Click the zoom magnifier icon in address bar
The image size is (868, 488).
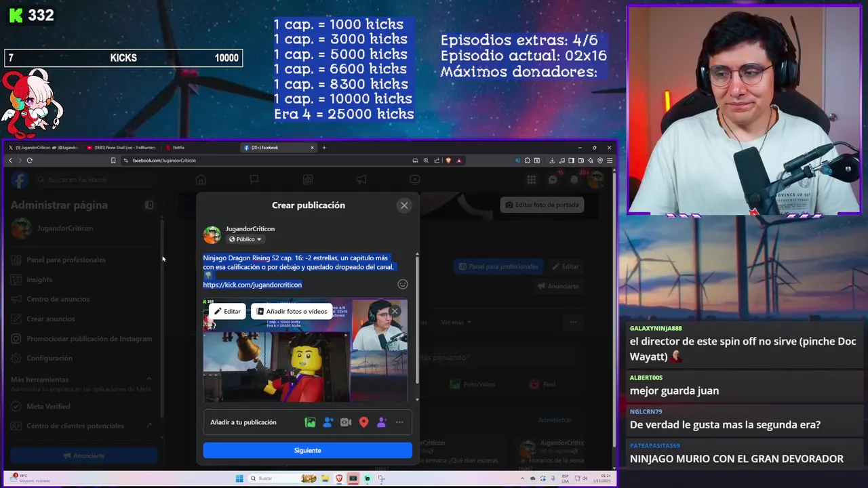[x=426, y=161]
